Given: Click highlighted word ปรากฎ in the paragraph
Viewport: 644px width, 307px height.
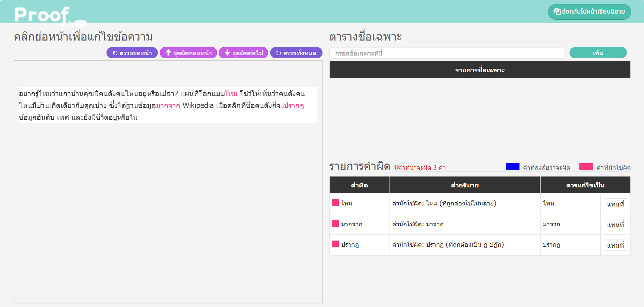Looking at the screenshot, I should coord(294,106).
